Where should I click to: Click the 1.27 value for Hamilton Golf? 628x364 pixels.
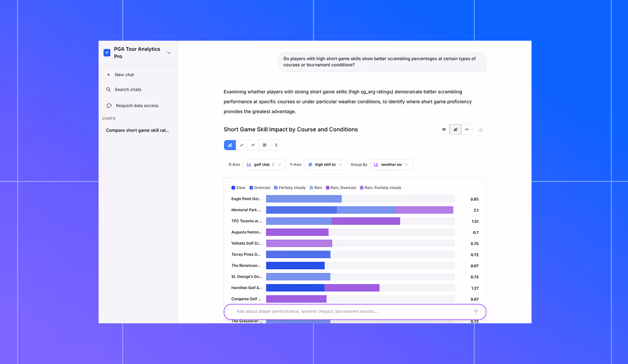tap(475, 289)
